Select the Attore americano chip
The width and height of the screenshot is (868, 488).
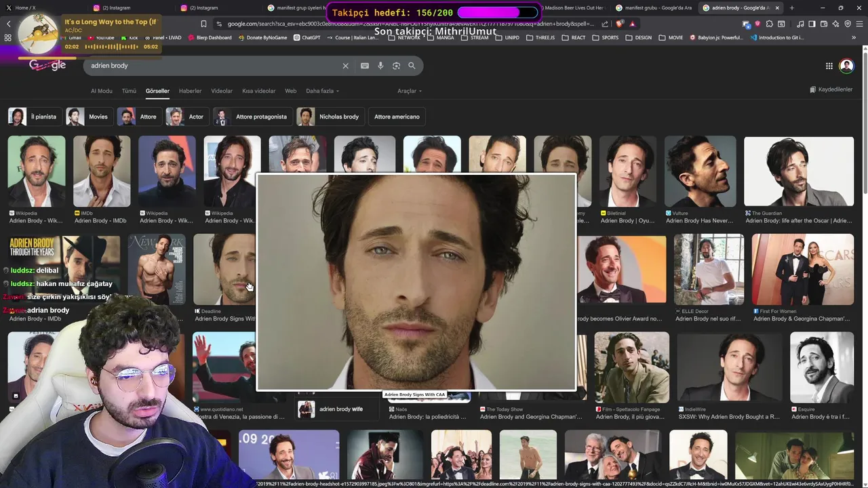coord(397,117)
